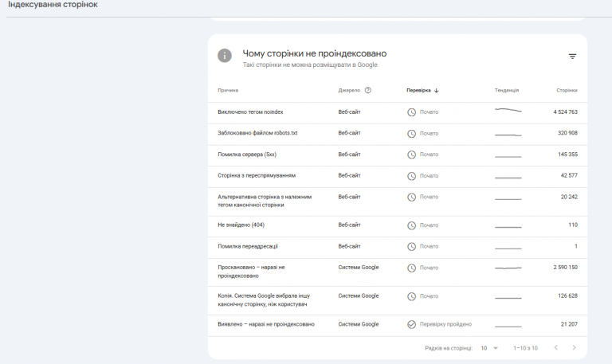Click 'Перевірку пройдено' status text

click(445, 325)
